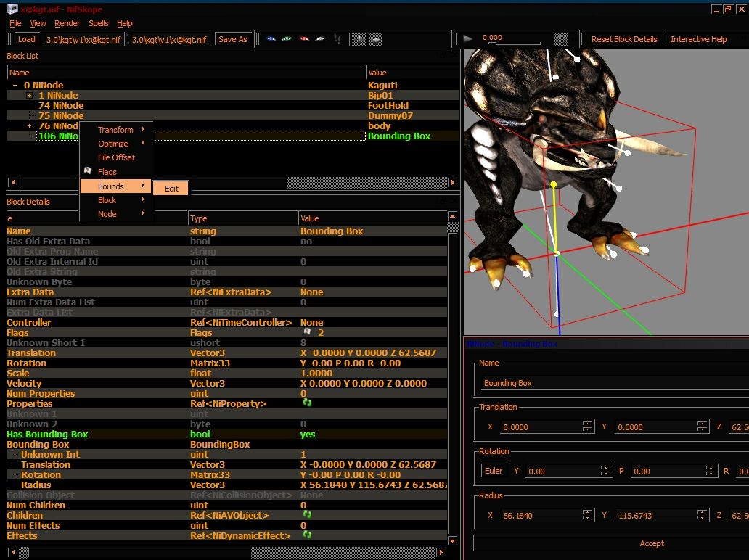Play the animation with the play arrow
The width and height of the screenshot is (749, 560).
point(468,38)
